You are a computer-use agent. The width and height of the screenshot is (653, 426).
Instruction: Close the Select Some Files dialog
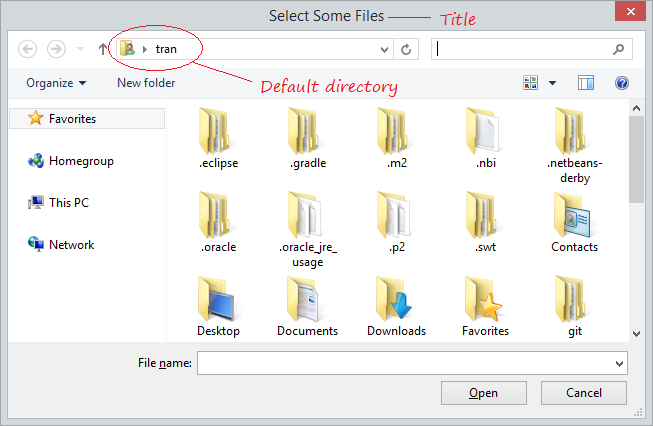click(x=630, y=11)
